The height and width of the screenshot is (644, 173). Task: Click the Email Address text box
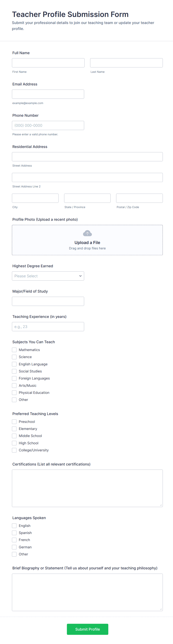click(x=48, y=94)
